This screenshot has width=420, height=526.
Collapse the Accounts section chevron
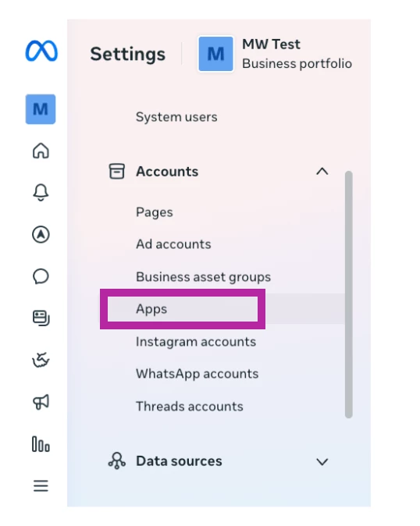pos(322,172)
